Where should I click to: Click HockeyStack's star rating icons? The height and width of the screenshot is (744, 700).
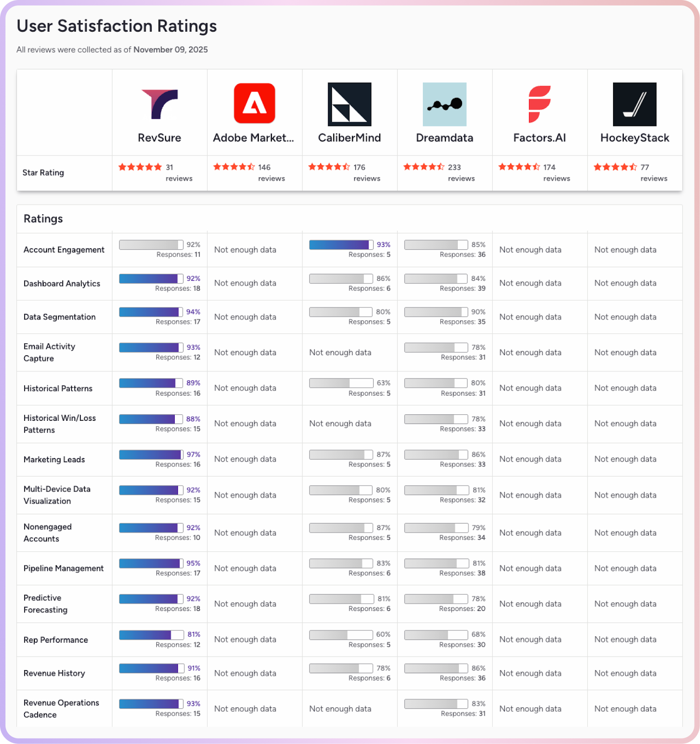pyautogui.click(x=615, y=167)
